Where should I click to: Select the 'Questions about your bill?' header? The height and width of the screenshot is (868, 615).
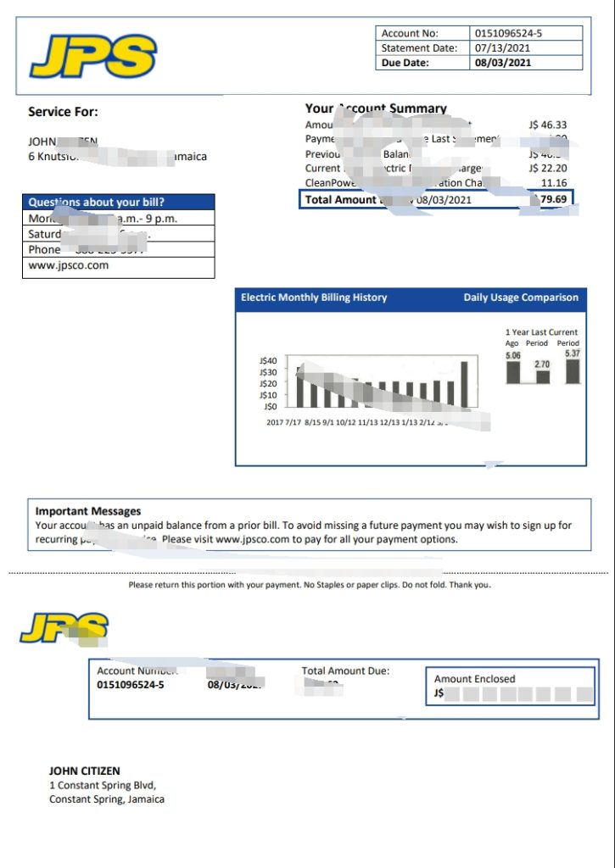[x=97, y=203]
